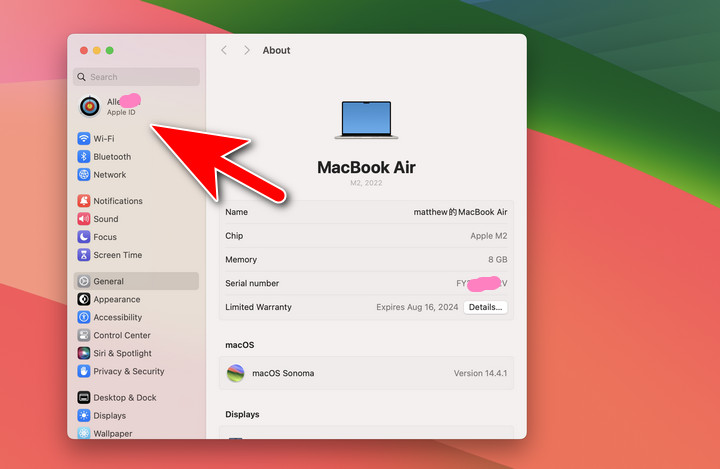Click the Search field in sidebar
Viewport: 720px width, 469px height.
pyautogui.click(x=136, y=77)
